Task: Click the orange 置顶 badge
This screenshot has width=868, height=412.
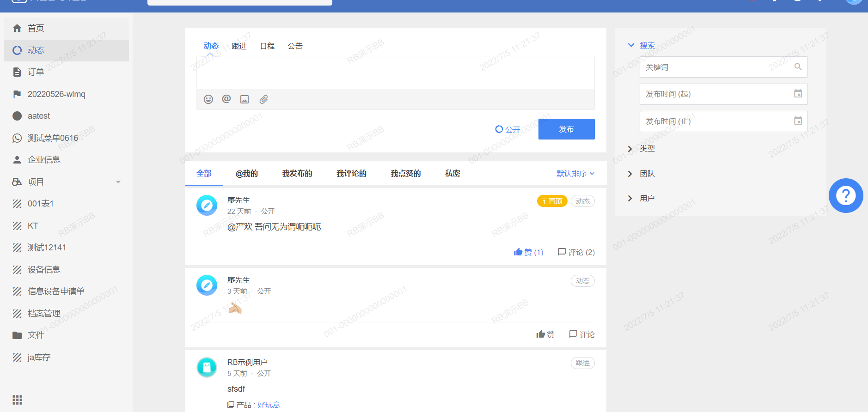Action: pyautogui.click(x=552, y=201)
